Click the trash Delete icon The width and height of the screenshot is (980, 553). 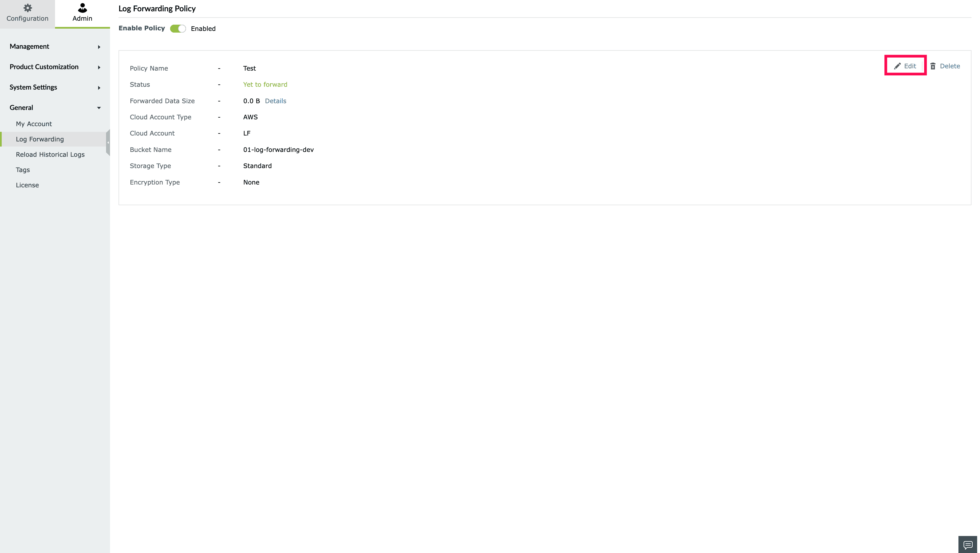click(933, 66)
